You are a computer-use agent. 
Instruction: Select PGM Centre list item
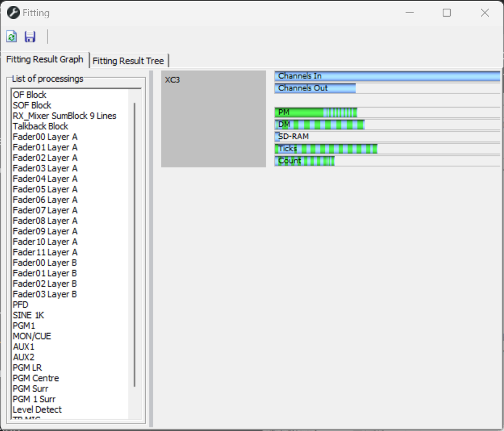click(36, 378)
